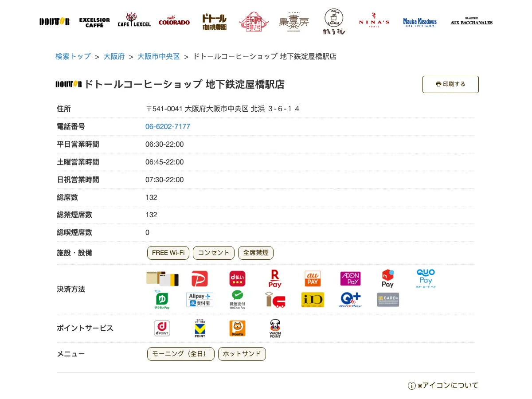Click the weekday hours 06:30-22:00
Image resolution: width=532 pixels, height=399 pixels.
[x=164, y=145]
